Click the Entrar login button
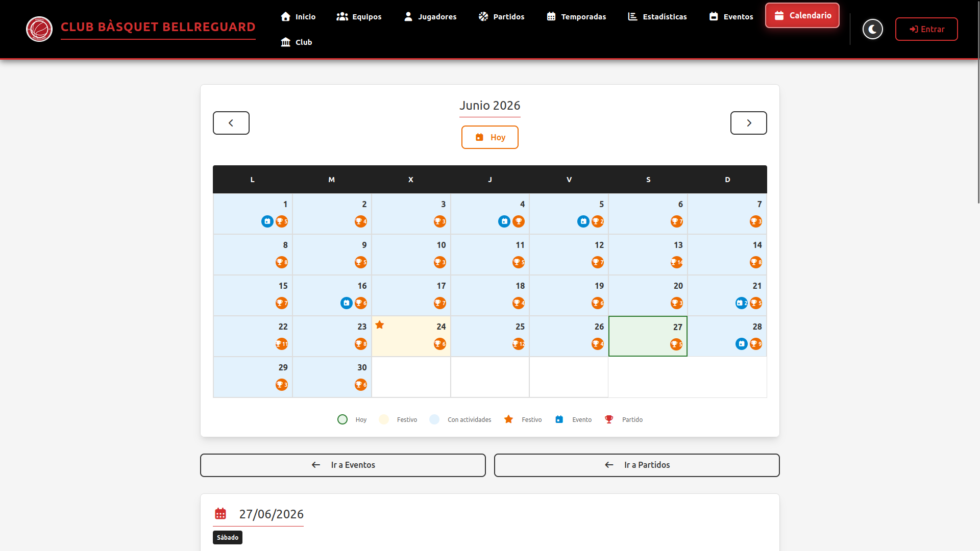Image resolution: width=980 pixels, height=551 pixels. 926,29
